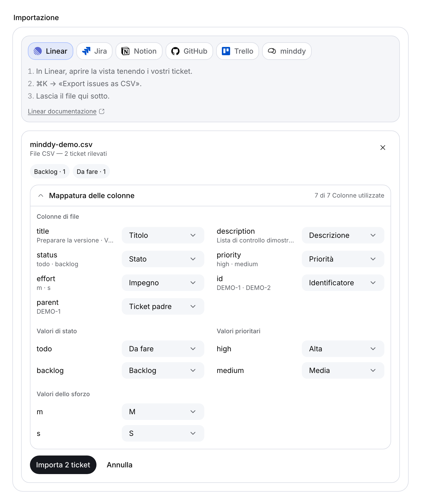Screen dimensions: 421x504
Task: Change the backlog status value dropdown
Action: coord(163,370)
